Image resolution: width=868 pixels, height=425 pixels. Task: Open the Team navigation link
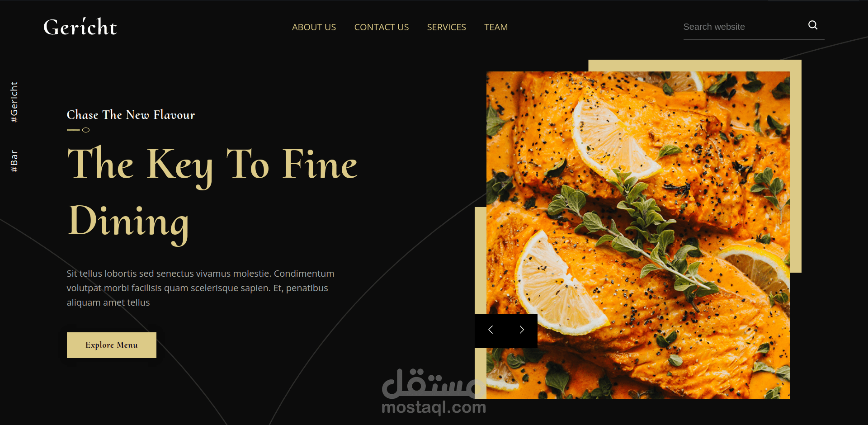coord(496,27)
